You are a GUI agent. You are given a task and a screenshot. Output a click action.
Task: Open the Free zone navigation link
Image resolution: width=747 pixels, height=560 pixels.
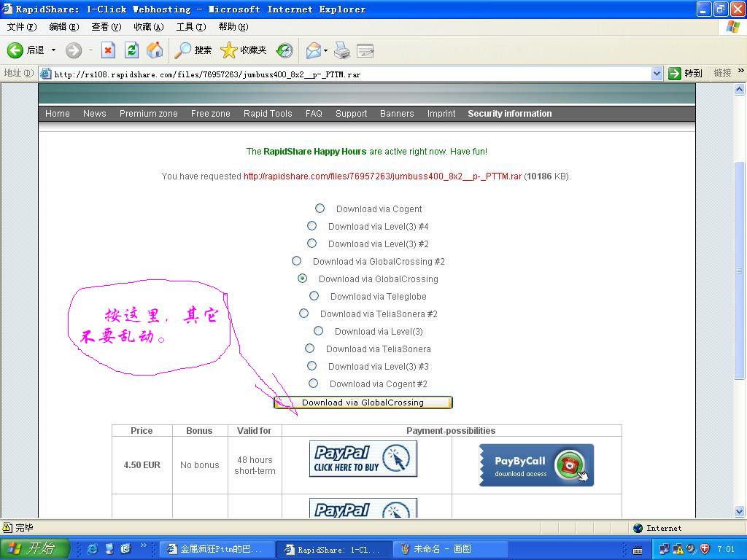(211, 113)
